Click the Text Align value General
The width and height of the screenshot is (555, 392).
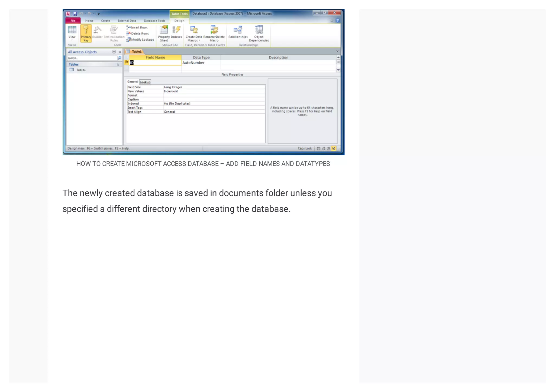point(214,112)
